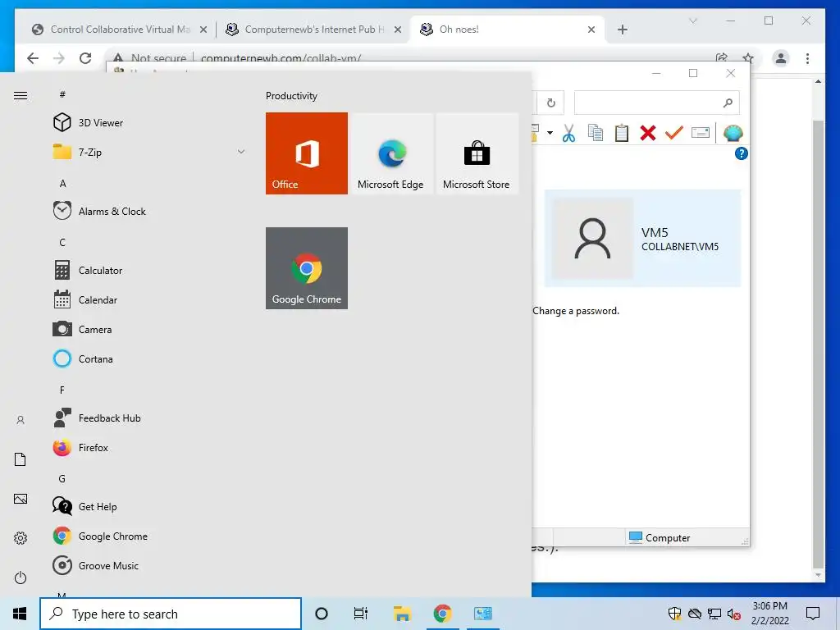Open File Explorer from taskbar

point(402,614)
